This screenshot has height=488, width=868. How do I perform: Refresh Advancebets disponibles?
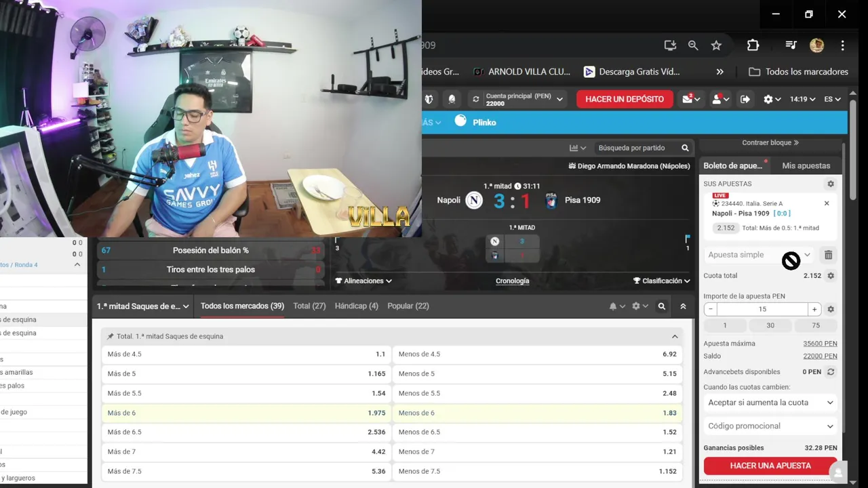[x=831, y=372]
